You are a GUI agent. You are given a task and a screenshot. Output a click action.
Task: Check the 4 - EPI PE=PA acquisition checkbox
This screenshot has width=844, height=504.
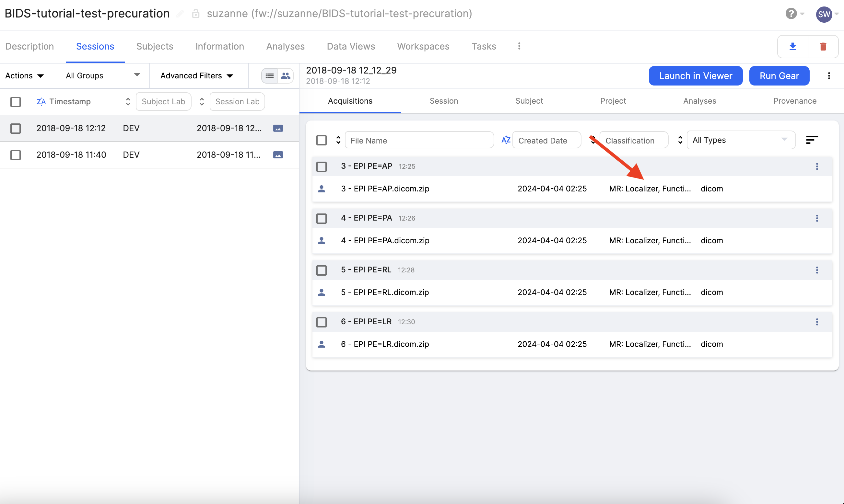coord(322,218)
